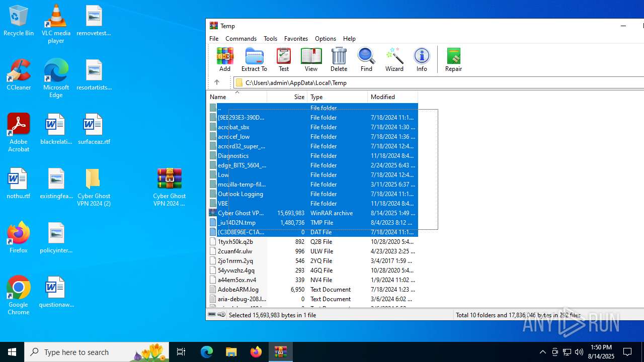Select the Outlook Logging folder row
Image resolution: width=644 pixels, height=362 pixels.
[x=312, y=194]
